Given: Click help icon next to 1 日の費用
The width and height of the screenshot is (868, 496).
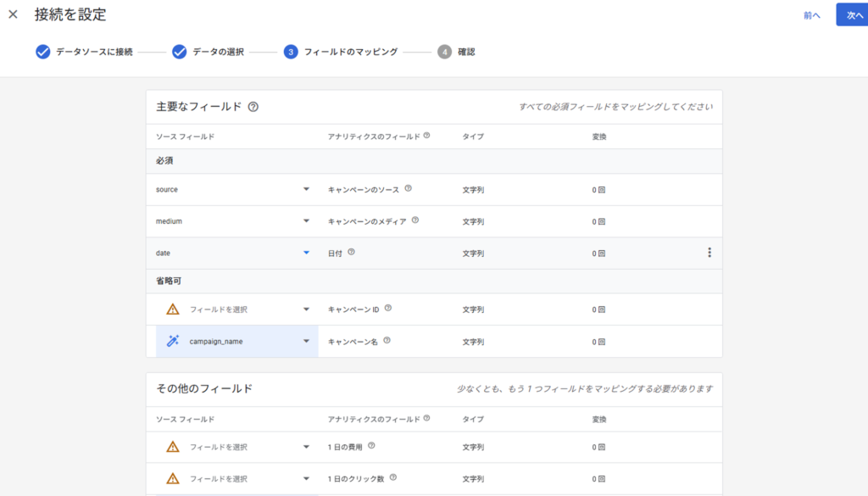Looking at the screenshot, I should pos(371,445).
